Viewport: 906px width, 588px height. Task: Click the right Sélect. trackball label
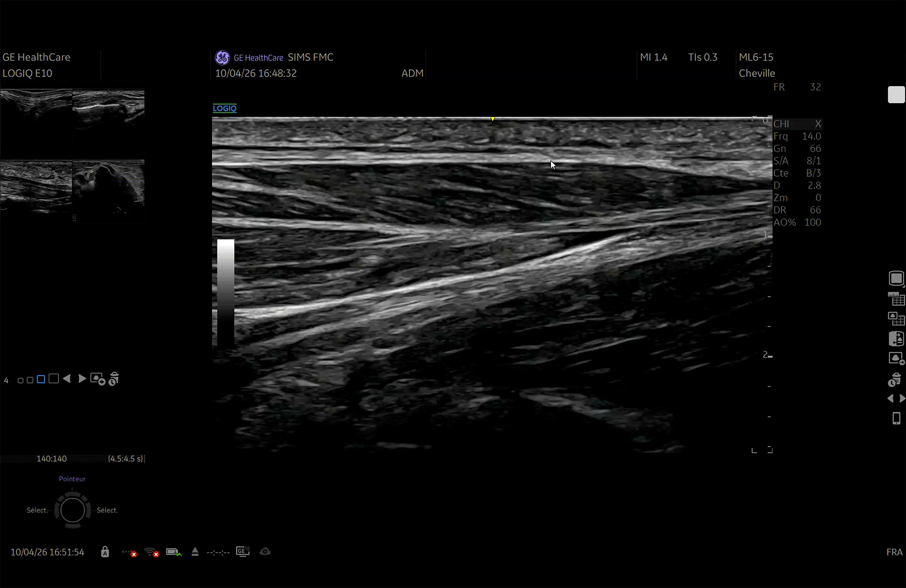pyautogui.click(x=107, y=510)
